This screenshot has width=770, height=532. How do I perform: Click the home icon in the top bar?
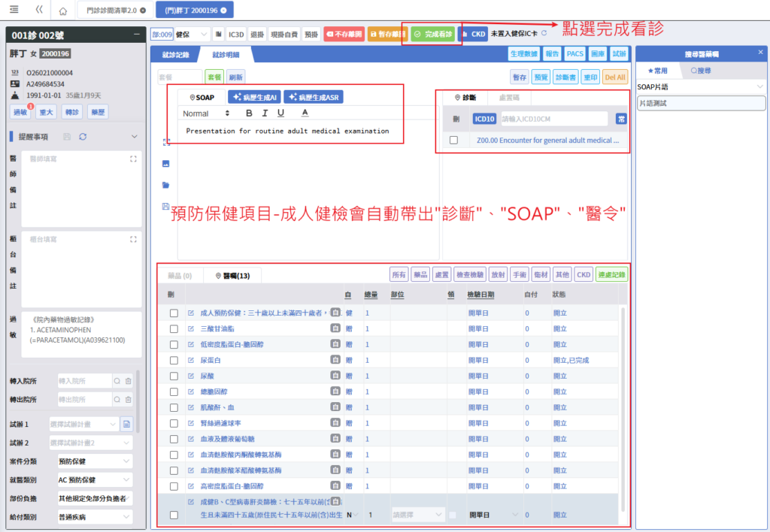(x=63, y=11)
